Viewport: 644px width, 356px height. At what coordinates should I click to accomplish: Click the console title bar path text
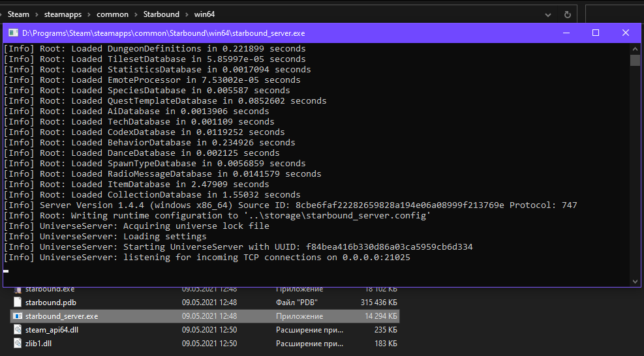pos(164,33)
